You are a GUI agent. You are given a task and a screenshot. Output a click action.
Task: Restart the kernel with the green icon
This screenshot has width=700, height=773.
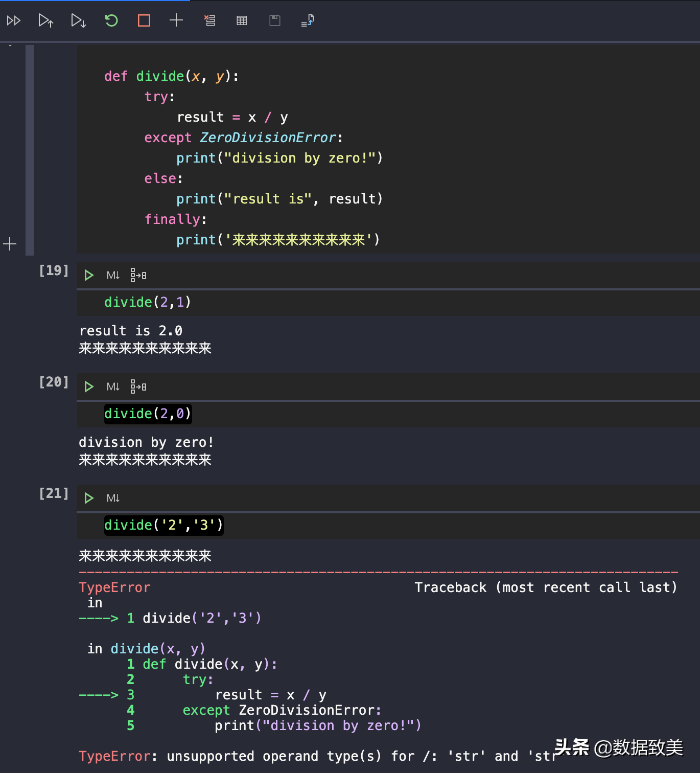[111, 20]
